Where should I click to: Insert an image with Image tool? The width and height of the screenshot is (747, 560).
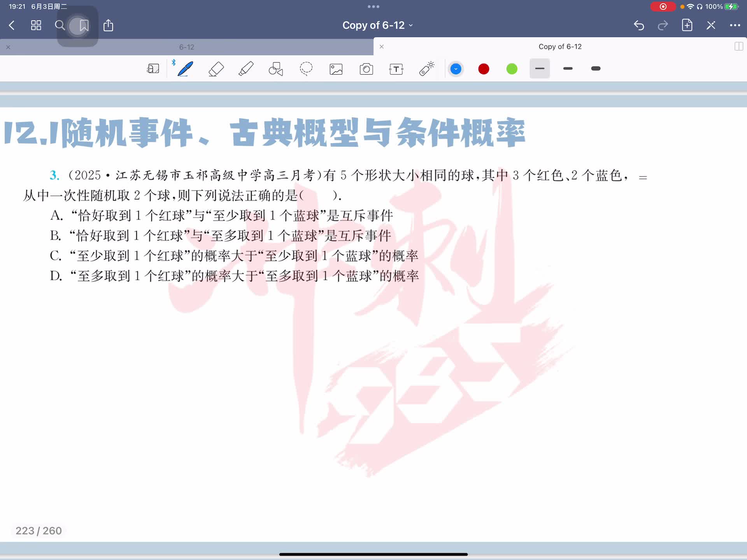[x=336, y=69]
